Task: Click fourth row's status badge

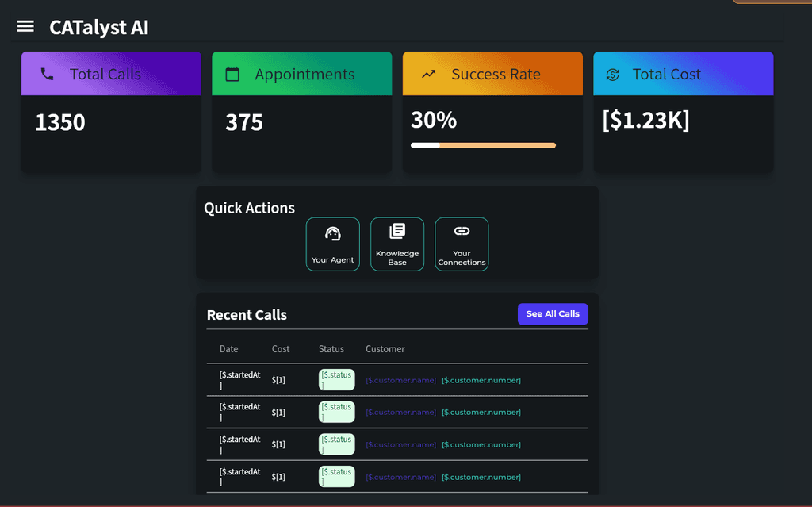Action: coord(336,476)
